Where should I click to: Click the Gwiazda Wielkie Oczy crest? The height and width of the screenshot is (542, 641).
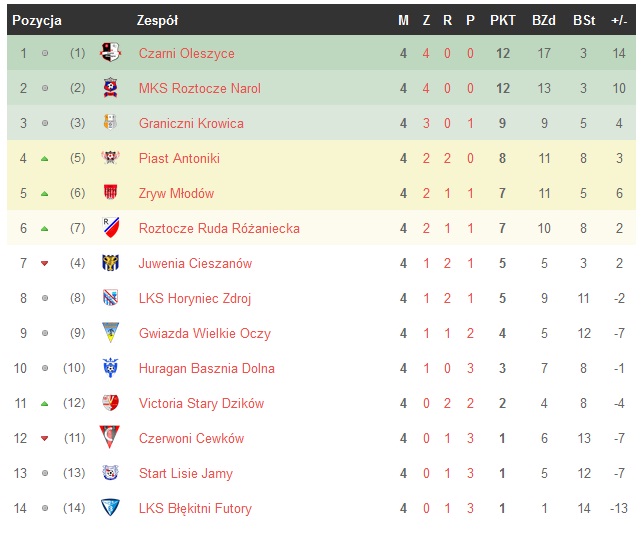[x=110, y=333]
